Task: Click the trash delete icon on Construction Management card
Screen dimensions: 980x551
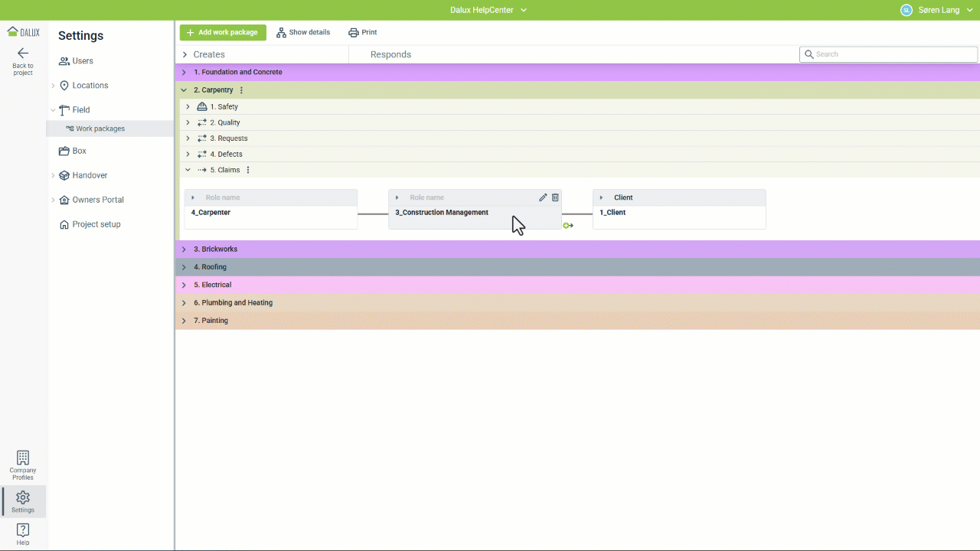Action: [x=556, y=197]
